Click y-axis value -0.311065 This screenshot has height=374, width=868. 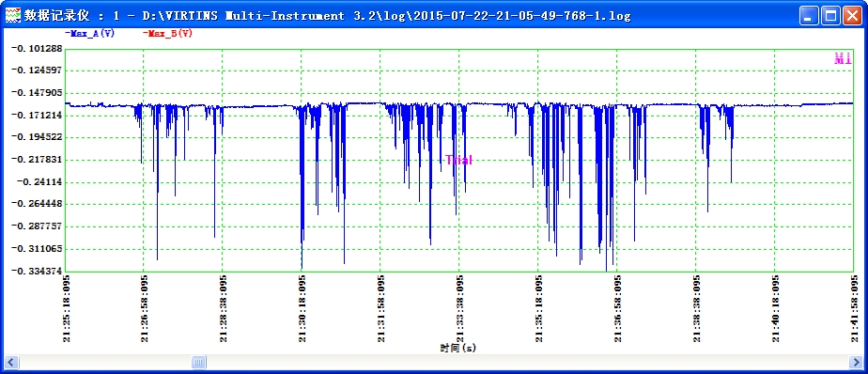(x=36, y=249)
